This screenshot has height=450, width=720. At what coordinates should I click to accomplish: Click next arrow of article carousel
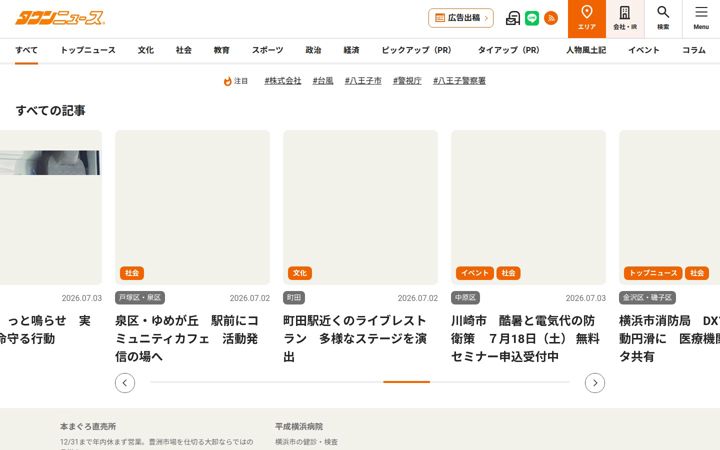(595, 383)
